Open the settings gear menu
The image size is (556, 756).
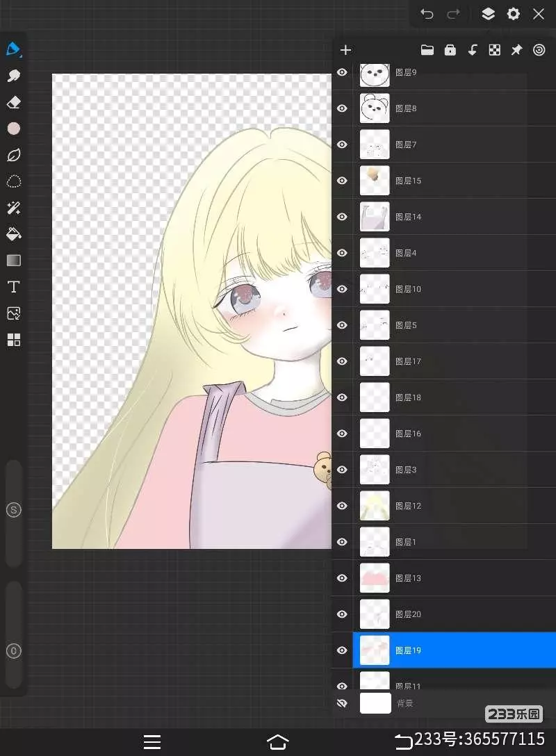click(x=513, y=14)
